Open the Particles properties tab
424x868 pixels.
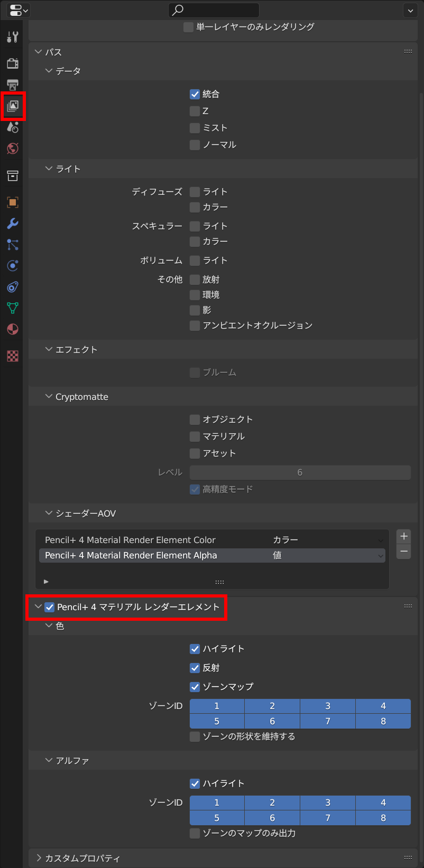click(13, 244)
